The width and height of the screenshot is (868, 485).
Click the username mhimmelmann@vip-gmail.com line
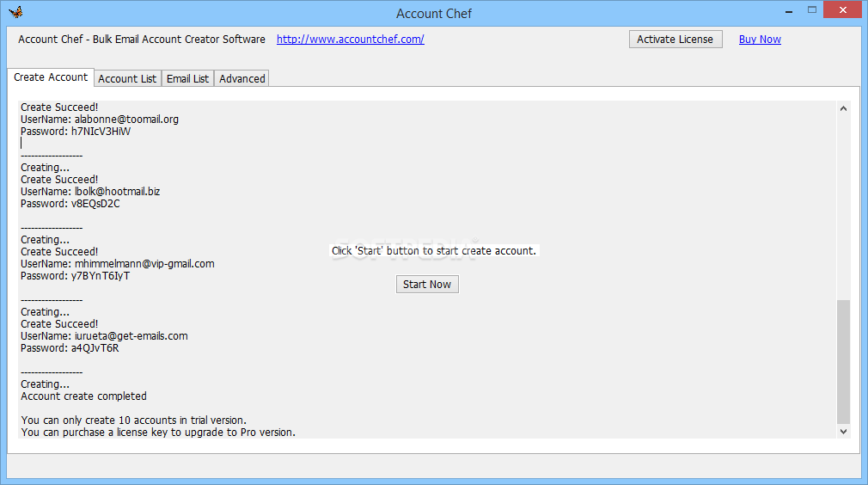(x=118, y=263)
